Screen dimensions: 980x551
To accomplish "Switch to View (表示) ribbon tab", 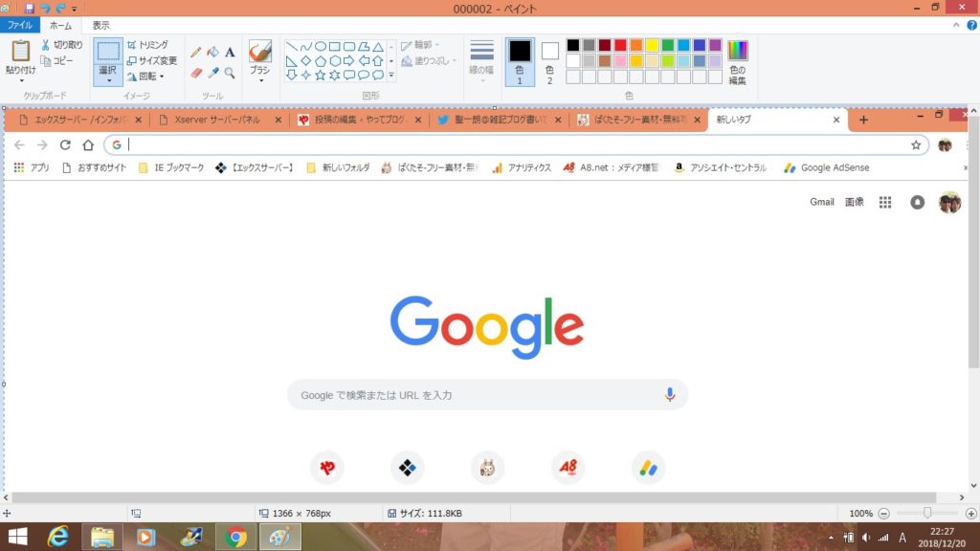I will 100,25.
